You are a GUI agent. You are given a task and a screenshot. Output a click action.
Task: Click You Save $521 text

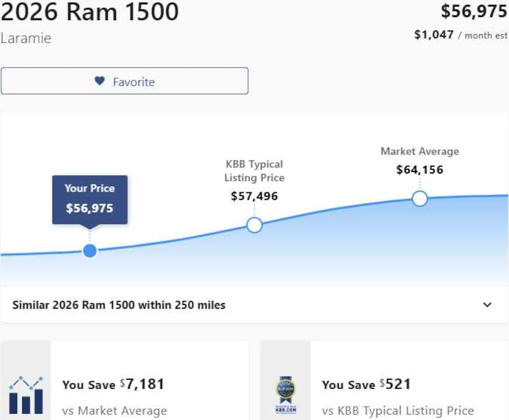point(366,384)
